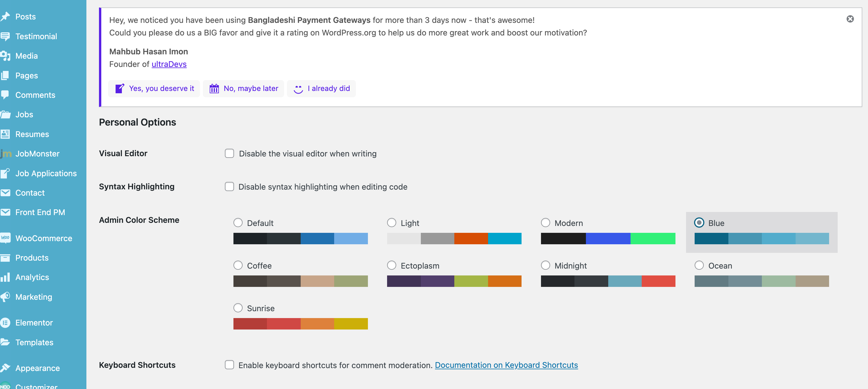Click the Front End PM menu item

(40, 212)
